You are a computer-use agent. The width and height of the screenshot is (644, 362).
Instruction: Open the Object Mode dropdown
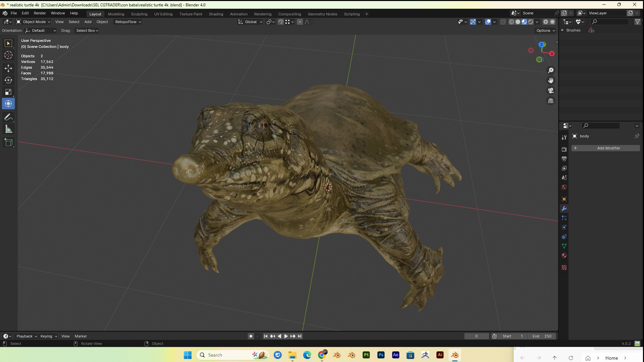tap(33, 22)
